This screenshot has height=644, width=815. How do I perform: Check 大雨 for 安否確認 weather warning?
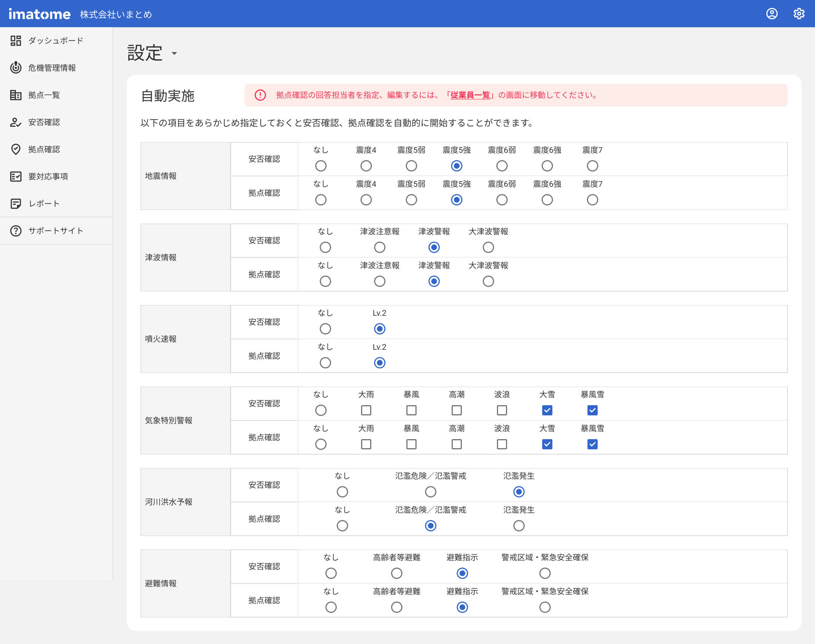(366, 410)
